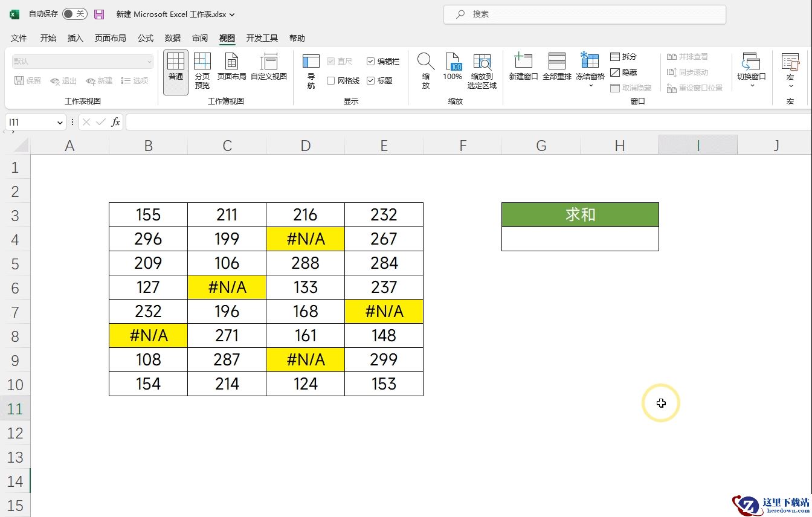Viewport: 812px width, 517px height.
Task: Select column F header
Action: (463, 145)
